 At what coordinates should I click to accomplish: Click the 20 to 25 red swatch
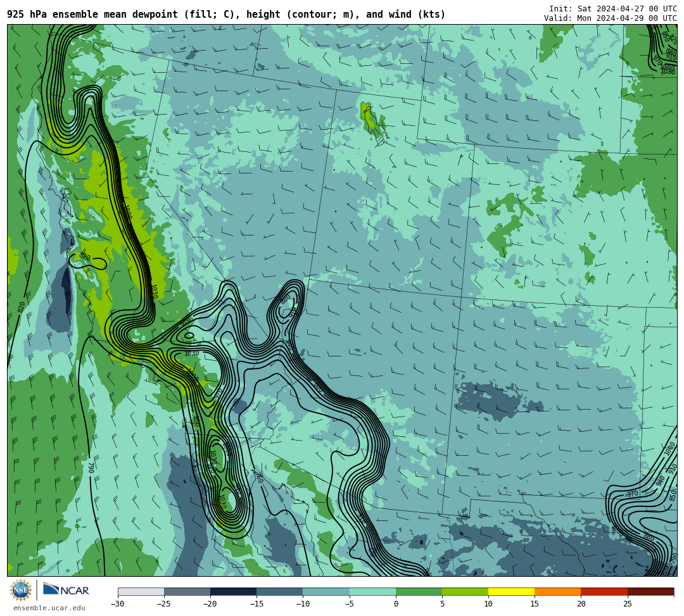(x=604, y=591)
